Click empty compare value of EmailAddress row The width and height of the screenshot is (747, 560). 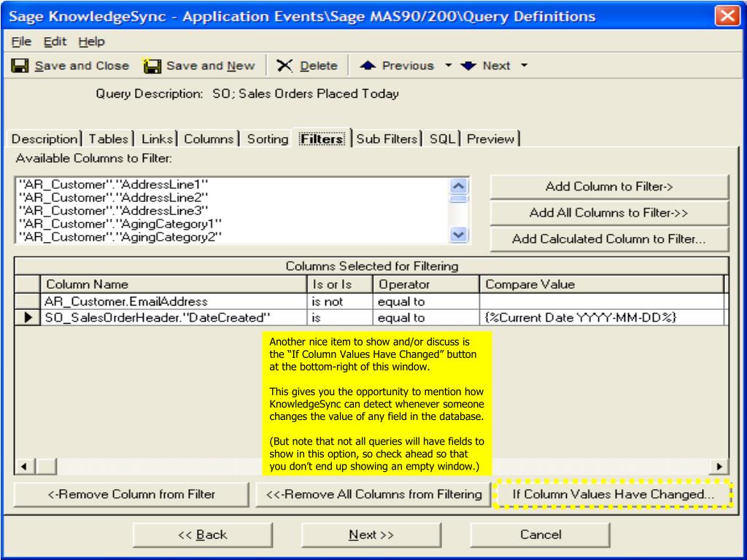click(x=602, y=301)
